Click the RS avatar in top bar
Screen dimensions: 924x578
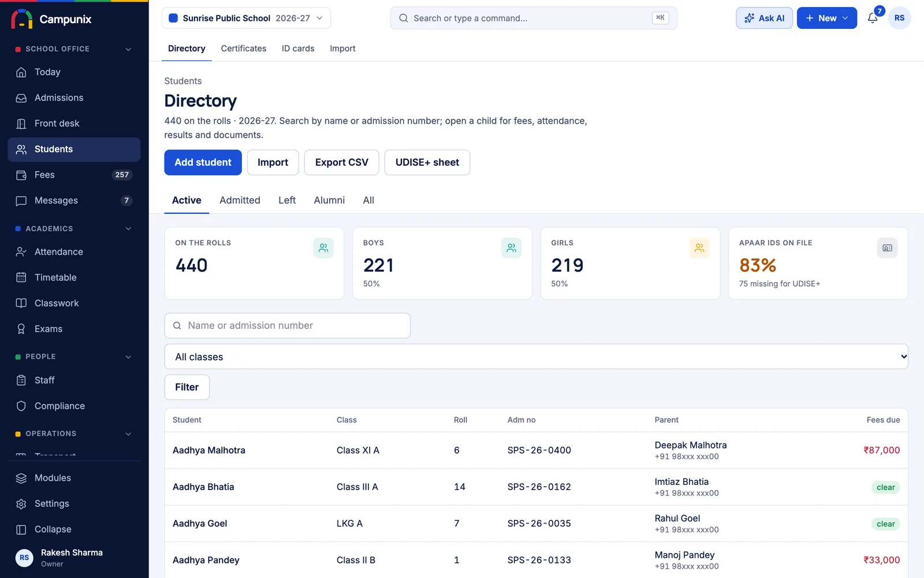[899, 18]
